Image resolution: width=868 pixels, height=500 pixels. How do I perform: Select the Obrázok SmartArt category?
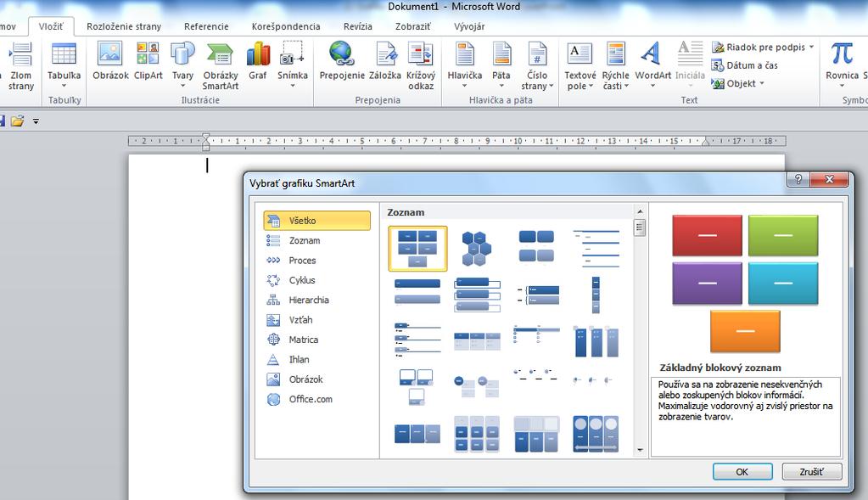point(316,379)
